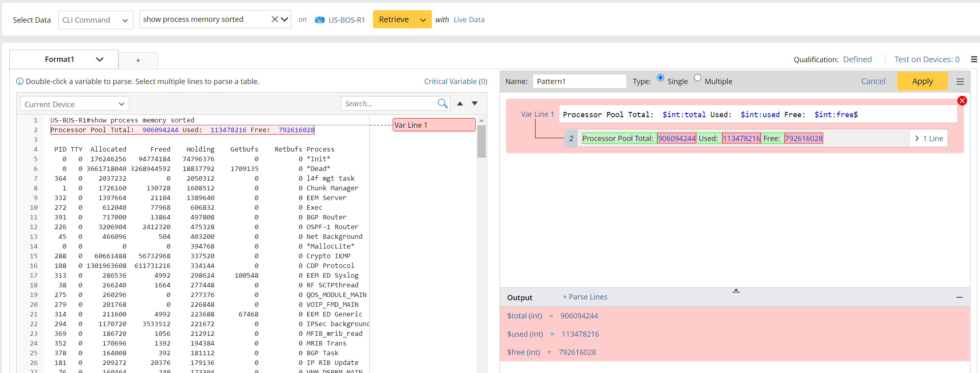Click the US-BOS-R1 router device icon
Viewport: 980px width, 373px height.
tap(320, 20)
